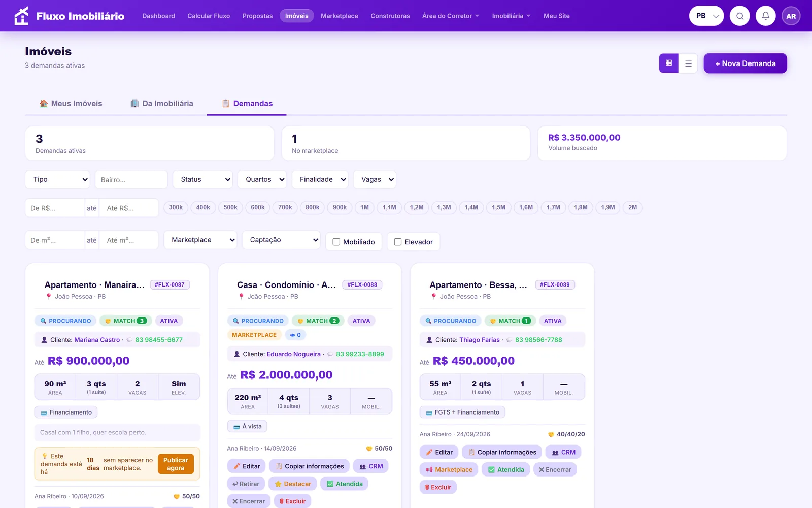Select the 1M price chip
This screenshot has height=508, width=812.
pos(364,207)
